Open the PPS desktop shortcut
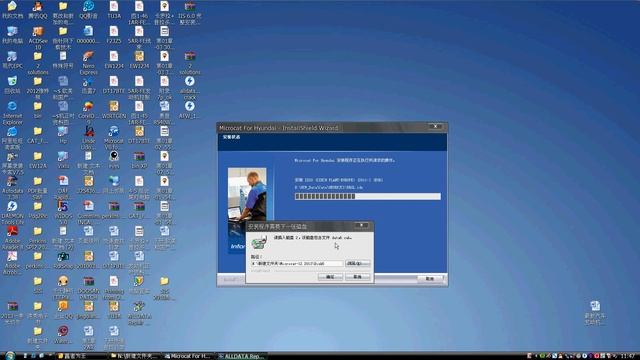The image size is (640, 360). tap(114, 160)
